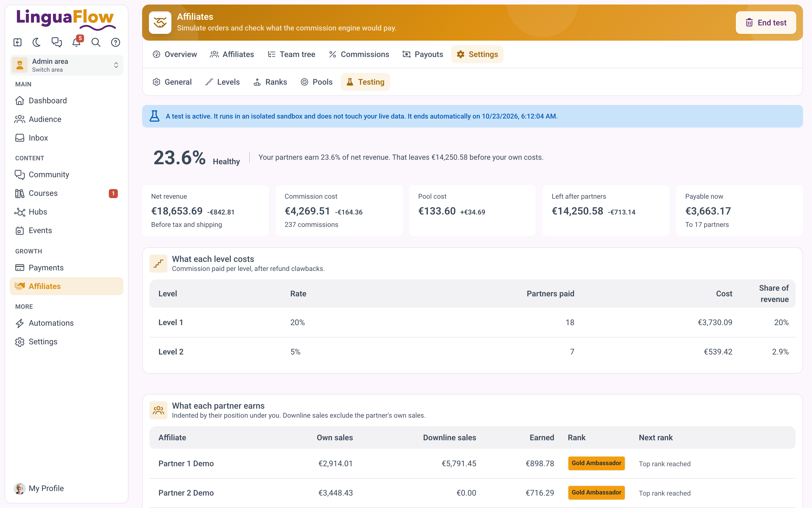Click the Share of revenue header
The image size is (812, 508).
pos(774,294)
